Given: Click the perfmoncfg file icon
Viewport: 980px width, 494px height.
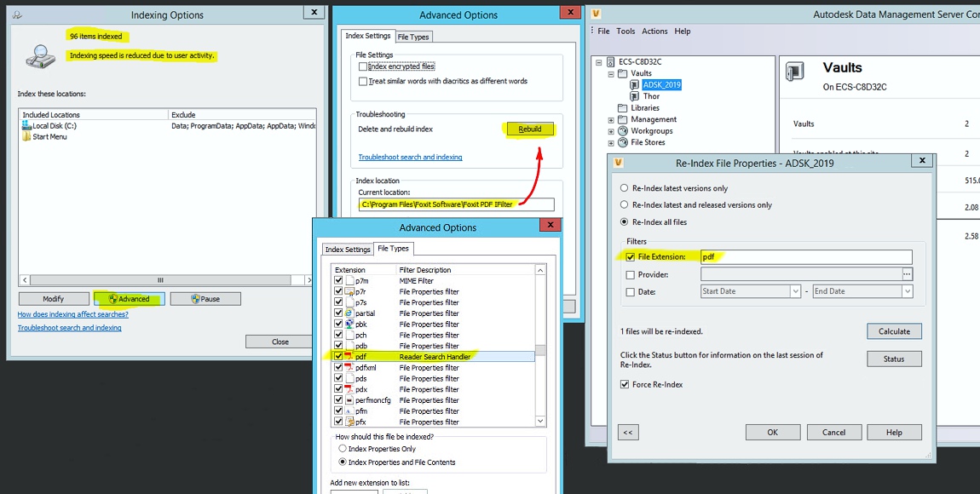Looking at the screenshot, I should pyautogui.click(x=350, y=399).
